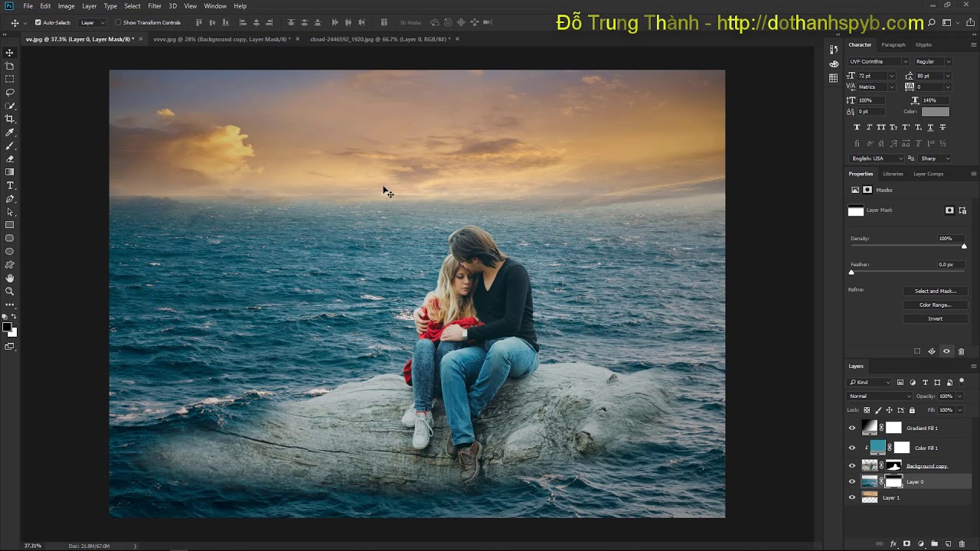Screen dimensions: 980x551
Task: Open the Normal blend mode dropdown
Action: click(x=880, y=396)
